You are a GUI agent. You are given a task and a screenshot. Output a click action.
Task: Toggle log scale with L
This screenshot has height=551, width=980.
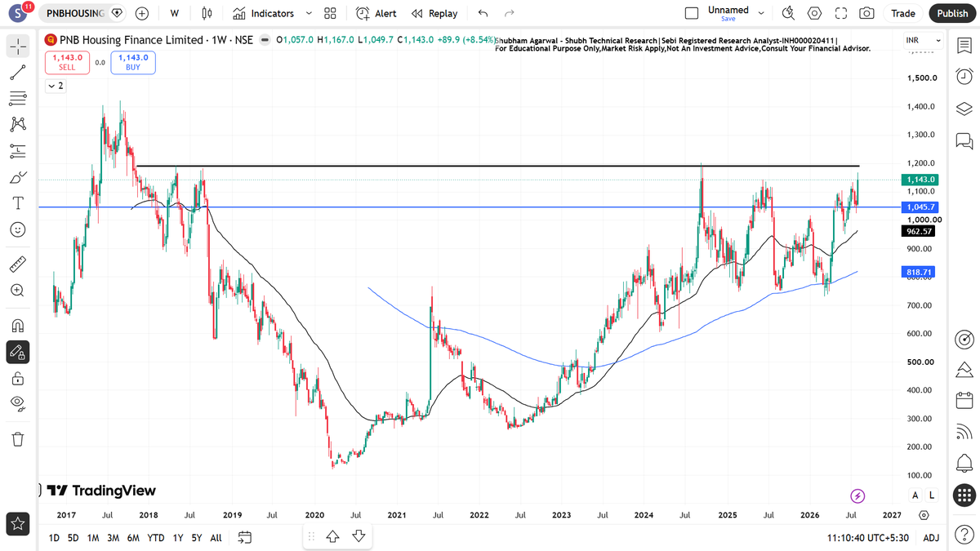tap(932, 495)
